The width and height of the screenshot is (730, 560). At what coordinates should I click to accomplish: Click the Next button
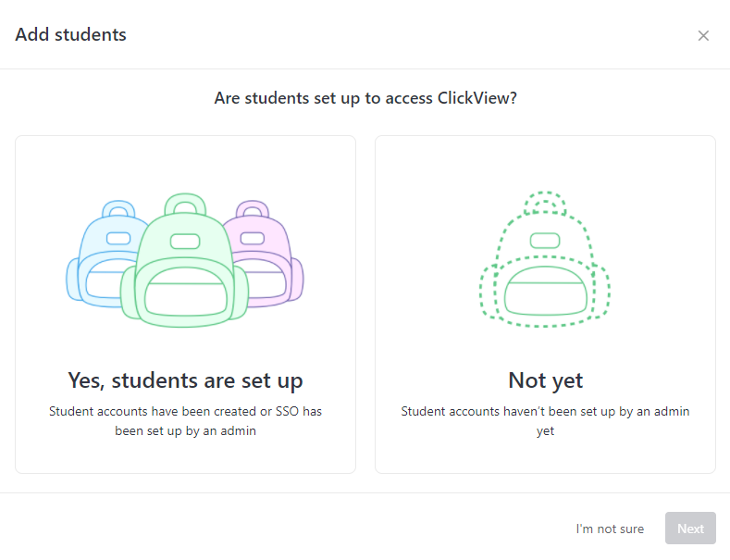pyautogui.click(x=690, y=529)
